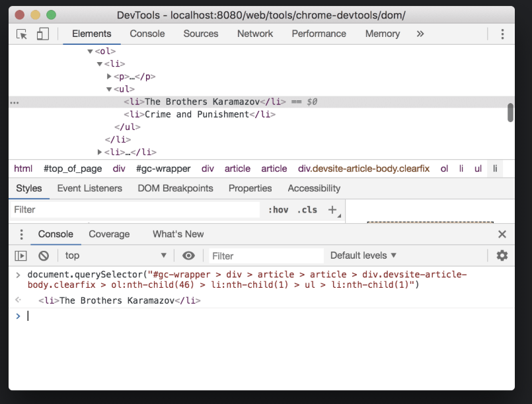Toggle element classes with .cls

[307, 209]
